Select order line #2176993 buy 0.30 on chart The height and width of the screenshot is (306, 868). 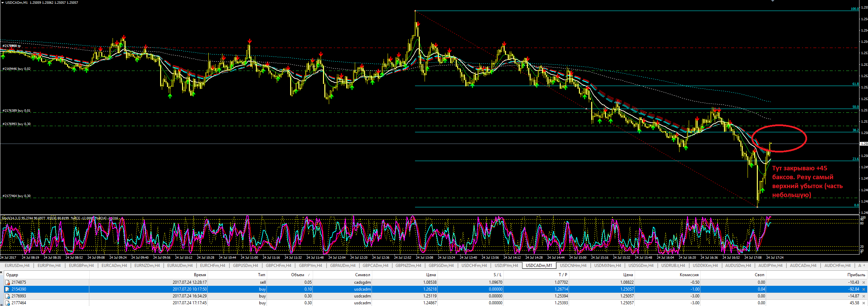pos(16,124)
